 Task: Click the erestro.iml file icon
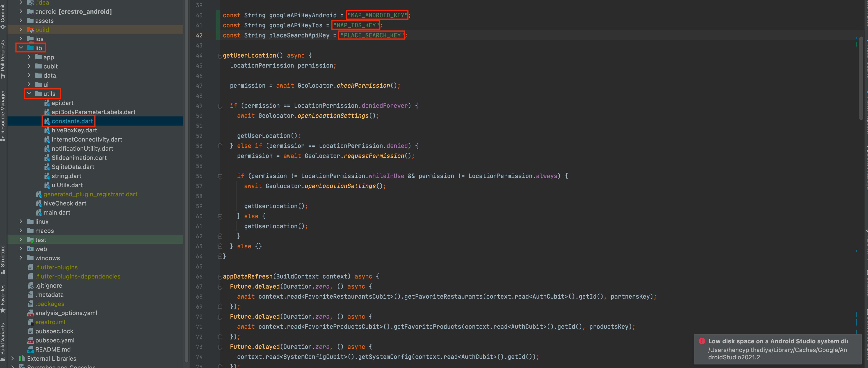pos(30,322)
